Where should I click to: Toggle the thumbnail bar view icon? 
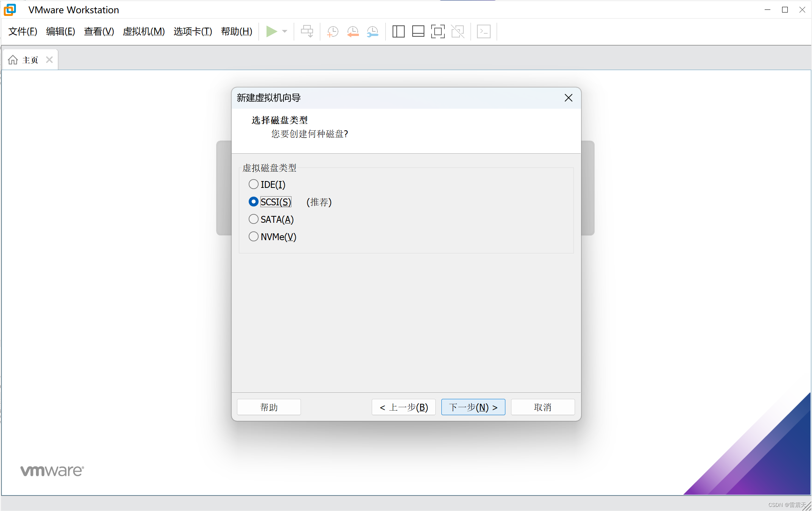(x=418, y=31)
